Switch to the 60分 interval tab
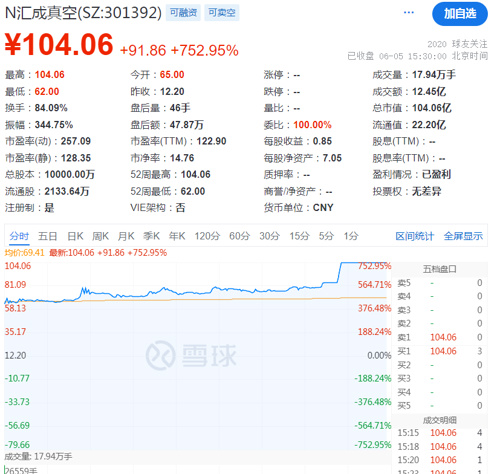 coord(239,236)
